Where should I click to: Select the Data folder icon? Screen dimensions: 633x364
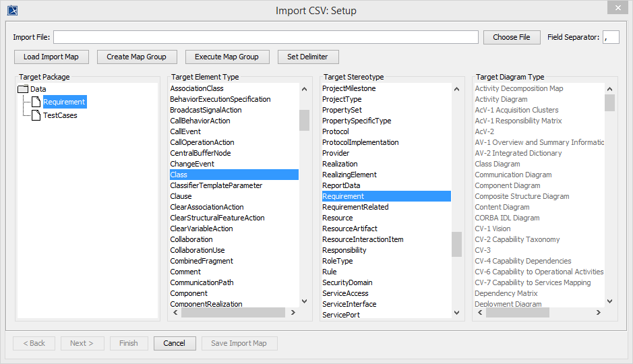[x=22, y=89]
